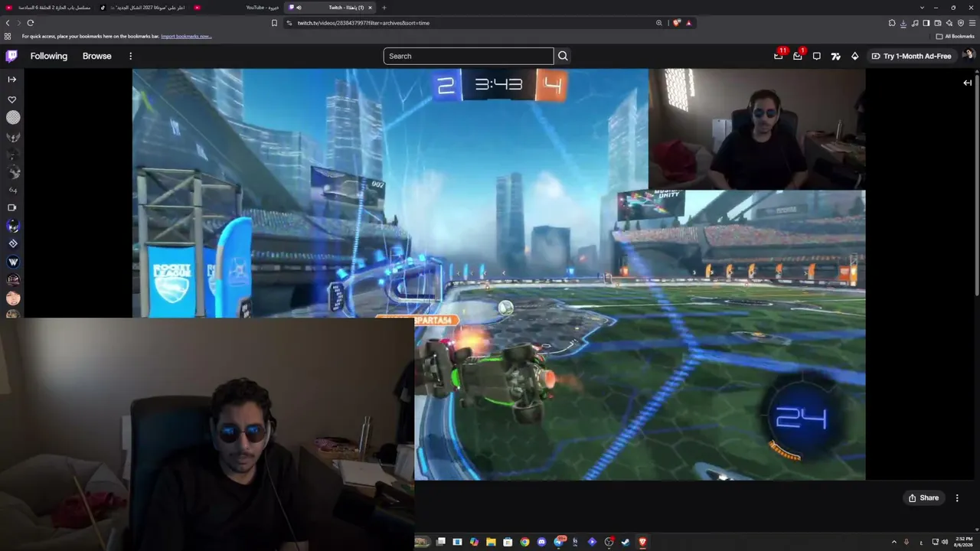Close the Twitch tab

point(370,8)
